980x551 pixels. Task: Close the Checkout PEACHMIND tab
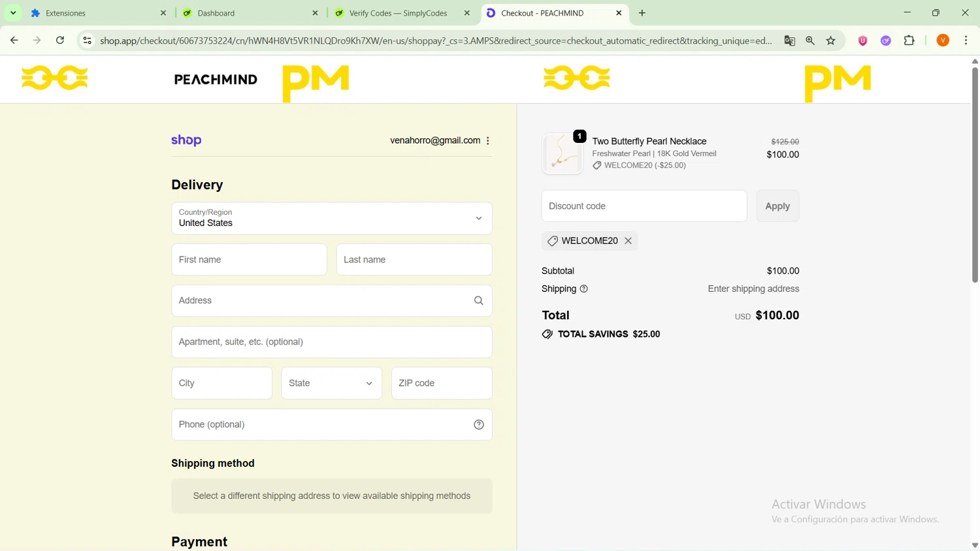(x=619, y=13)
